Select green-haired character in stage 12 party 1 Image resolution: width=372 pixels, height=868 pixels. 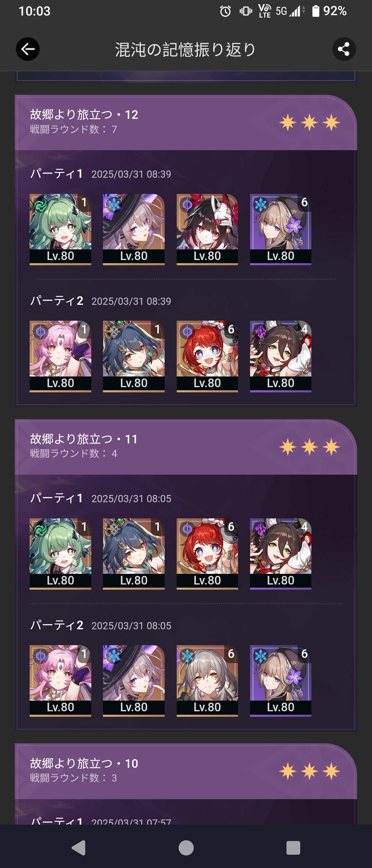coord(60,229)
